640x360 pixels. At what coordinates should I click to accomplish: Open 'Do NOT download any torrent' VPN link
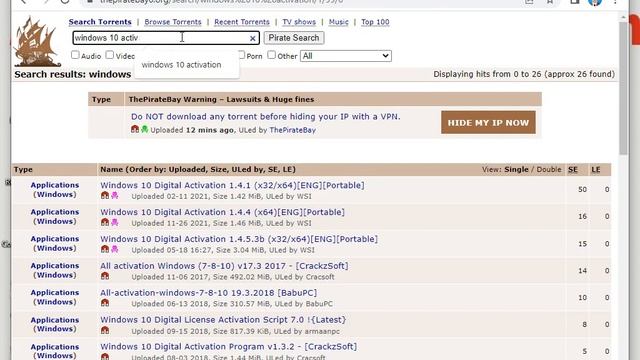click(x=266, y=117)
